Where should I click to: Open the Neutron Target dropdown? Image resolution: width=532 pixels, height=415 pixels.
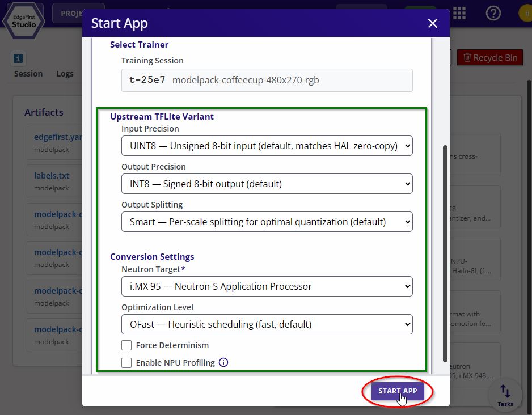(x=267, y=286)
